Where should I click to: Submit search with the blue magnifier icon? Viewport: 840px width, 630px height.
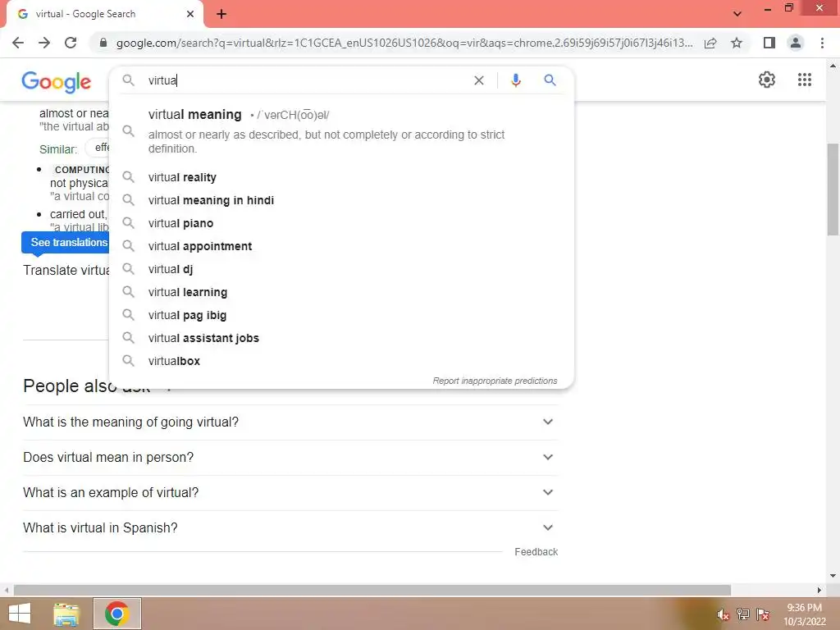550,80
